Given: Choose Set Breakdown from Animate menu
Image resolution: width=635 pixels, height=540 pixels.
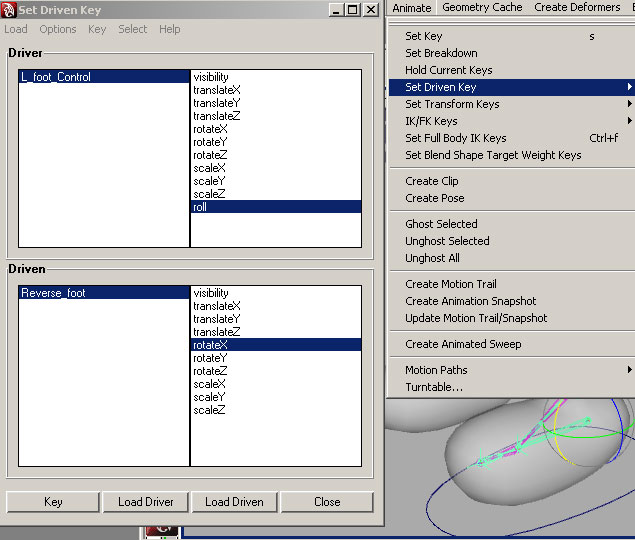Looking at the screenshot, I should click(x=441, y=53).
